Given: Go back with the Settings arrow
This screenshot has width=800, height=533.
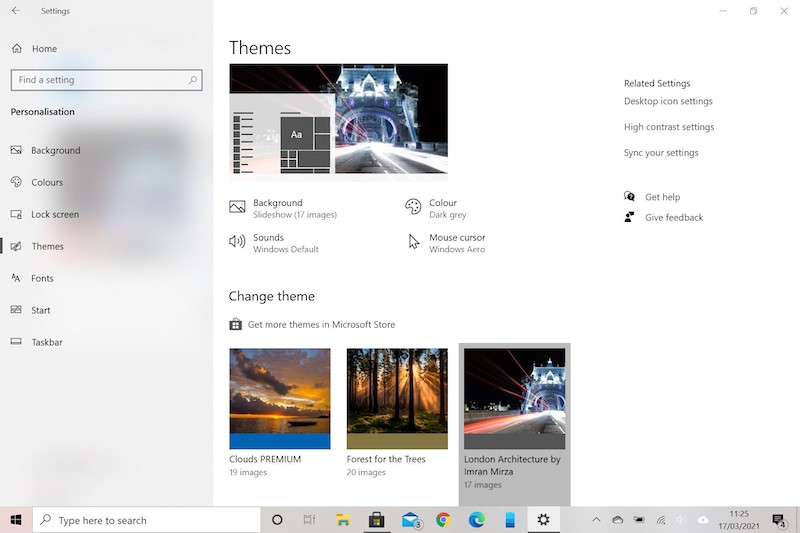Looking at the screenshot, I should [x=16, y=11].
